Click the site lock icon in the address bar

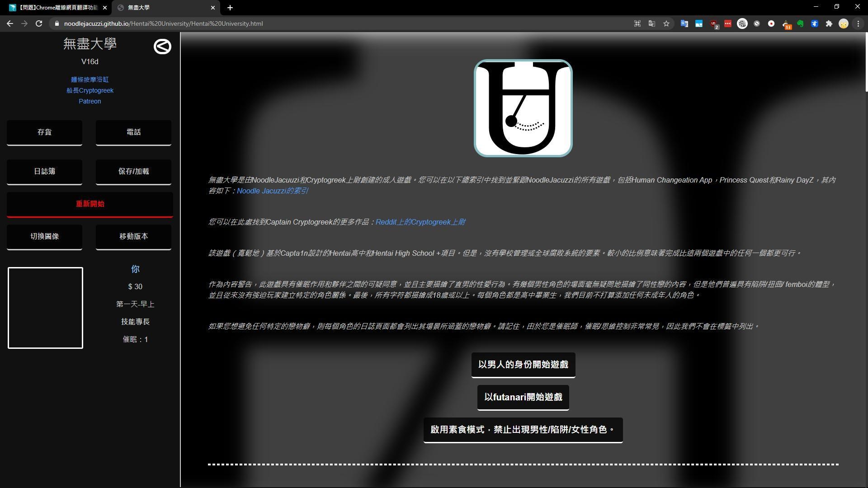pos(57,23)
